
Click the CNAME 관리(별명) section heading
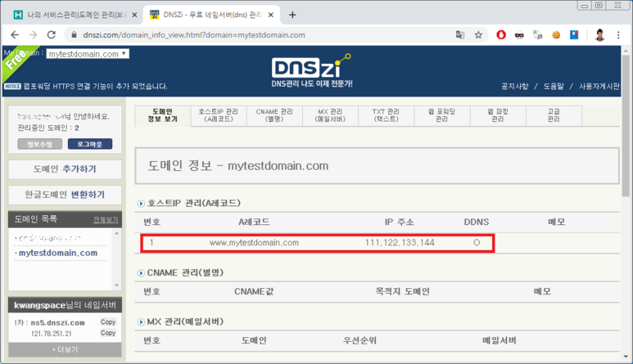185,273
